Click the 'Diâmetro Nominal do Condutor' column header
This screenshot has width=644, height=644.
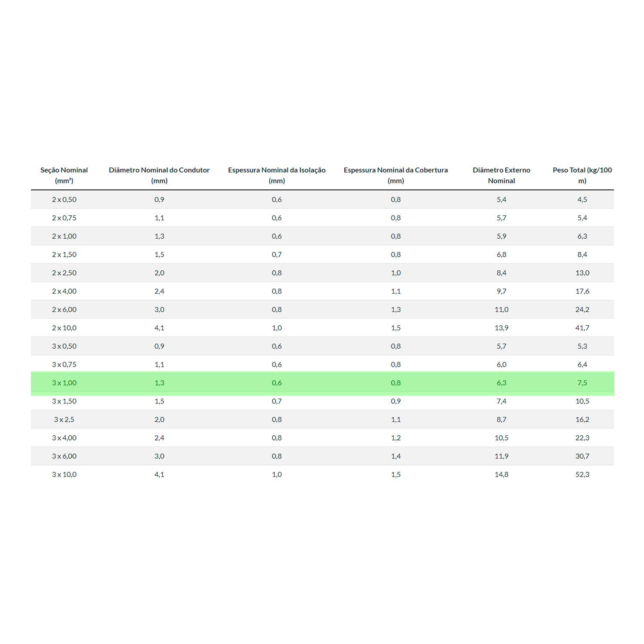(159, 175)
